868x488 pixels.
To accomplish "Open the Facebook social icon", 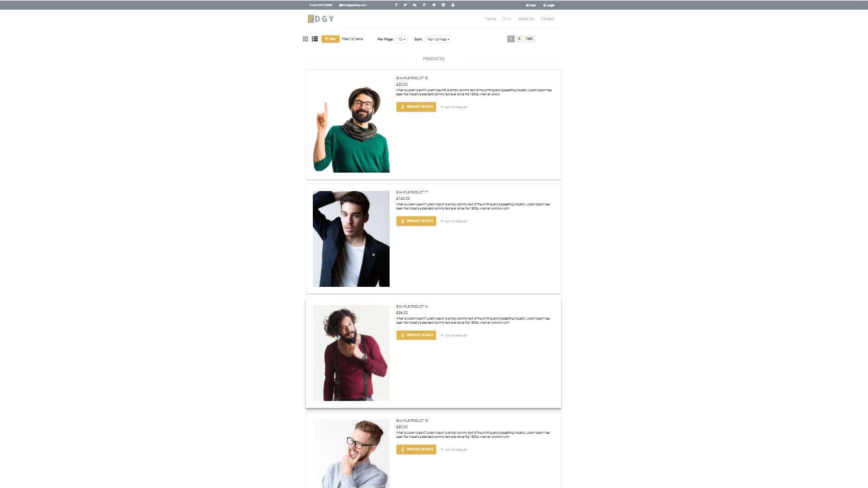I will [396, 5].
